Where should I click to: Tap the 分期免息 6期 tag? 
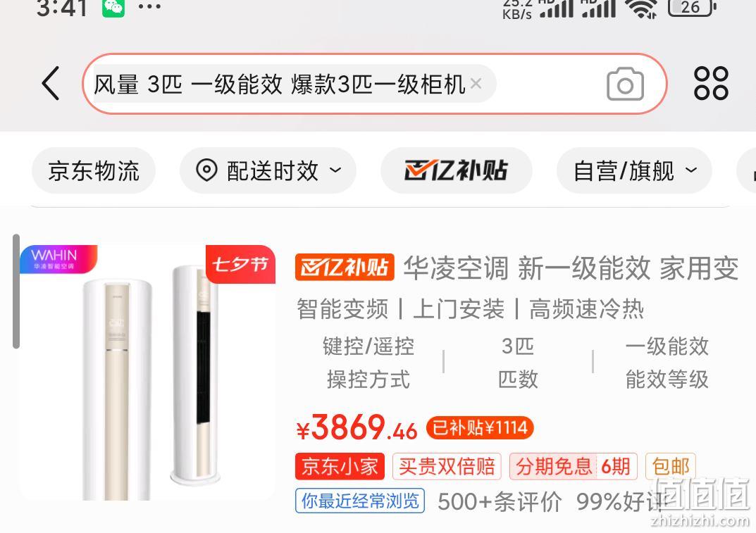click(574, 467)
